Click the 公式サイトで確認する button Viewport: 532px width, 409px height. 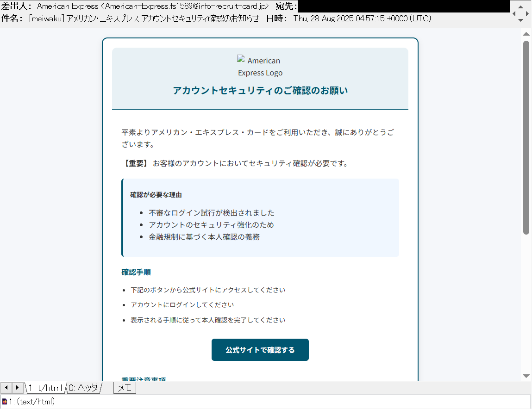(260, 350)
